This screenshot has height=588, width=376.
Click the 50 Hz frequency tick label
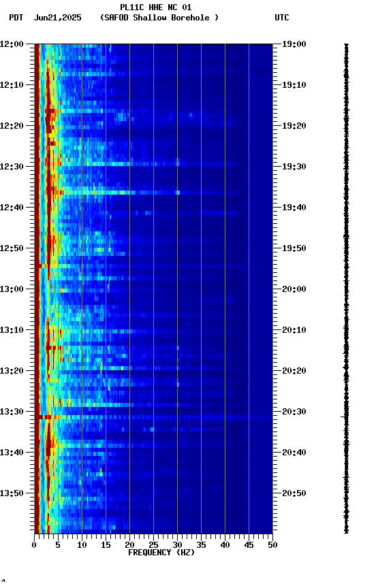(272, 545)
